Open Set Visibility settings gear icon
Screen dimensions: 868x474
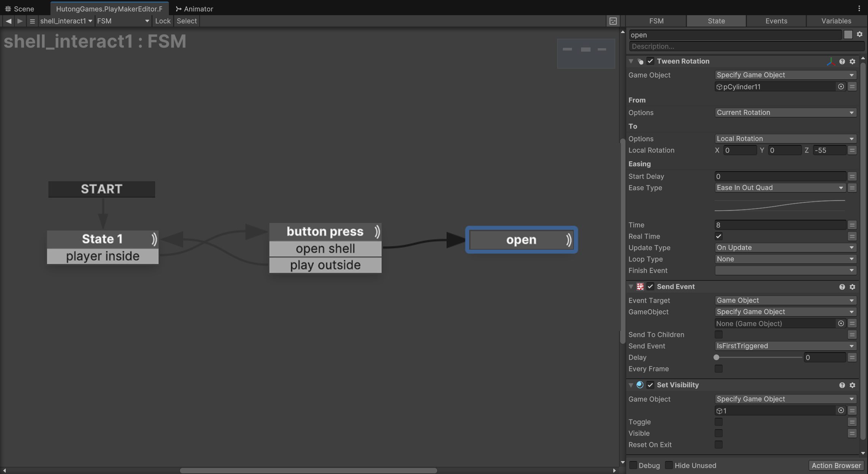[852, 385]
